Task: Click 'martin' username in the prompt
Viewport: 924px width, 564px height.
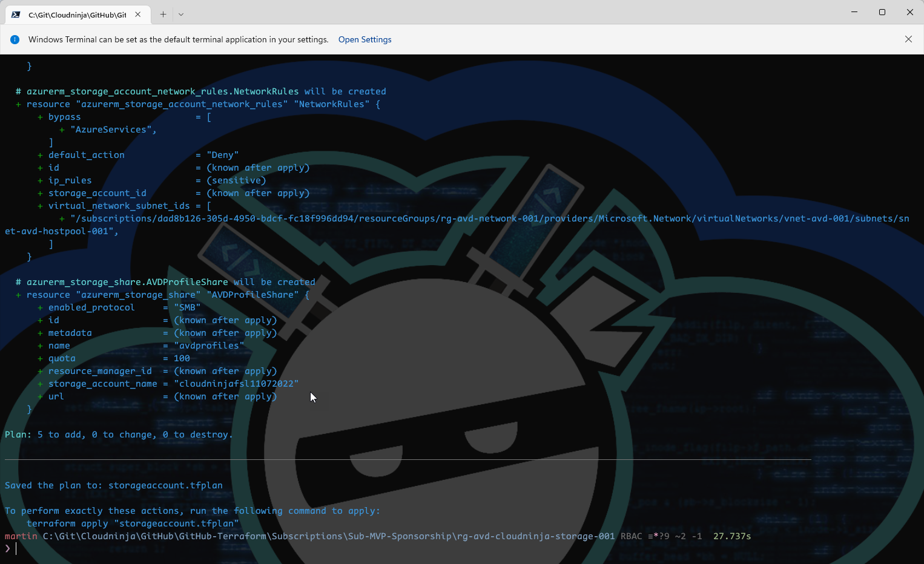Action: [21, 536]
